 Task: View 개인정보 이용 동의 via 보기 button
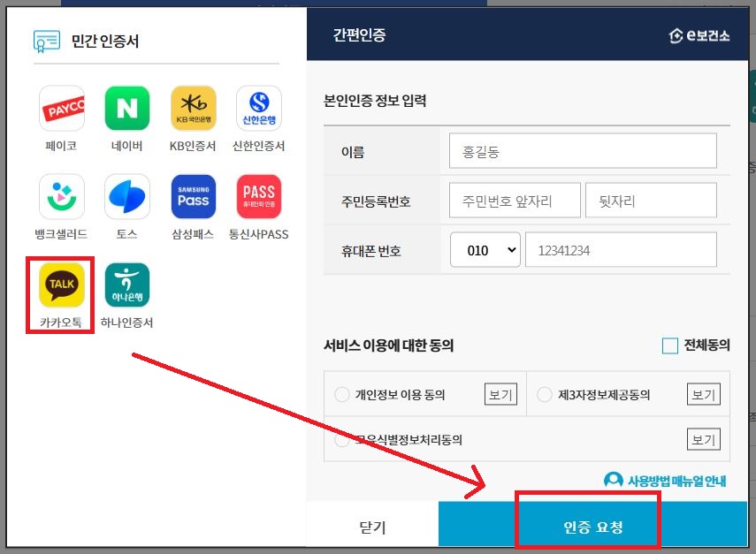point(500,395)
